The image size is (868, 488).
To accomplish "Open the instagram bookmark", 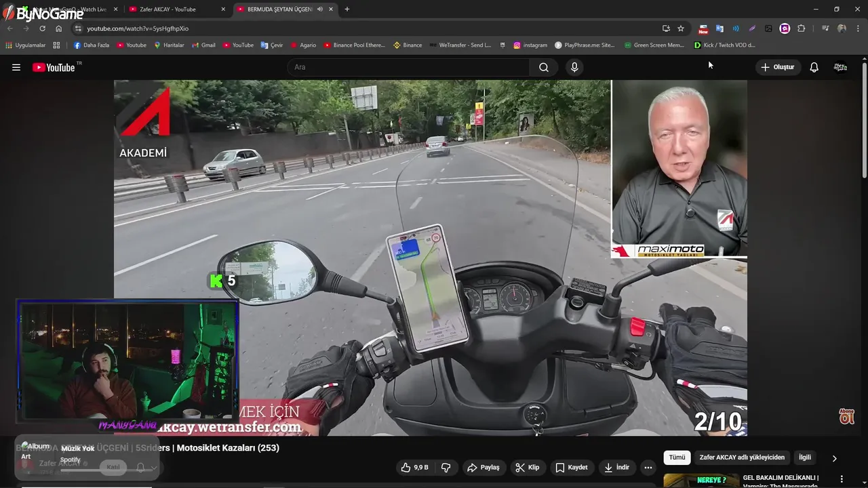I will (530, 45).
